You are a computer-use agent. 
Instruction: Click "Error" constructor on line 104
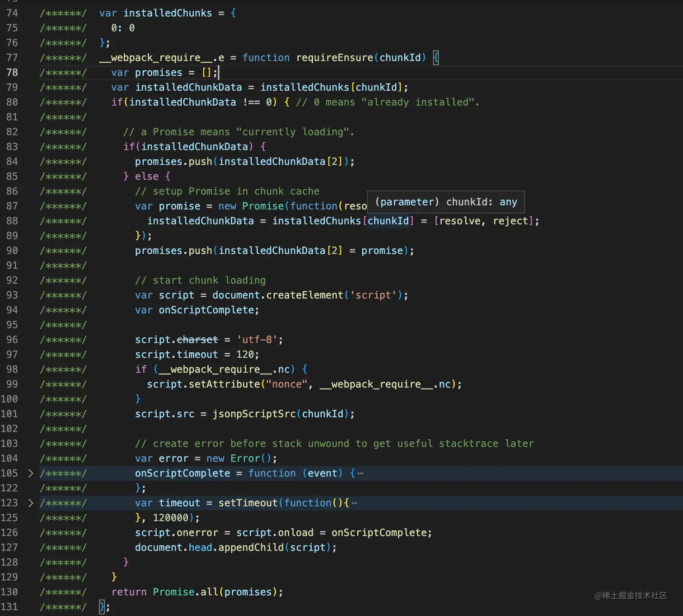(245, 459)
